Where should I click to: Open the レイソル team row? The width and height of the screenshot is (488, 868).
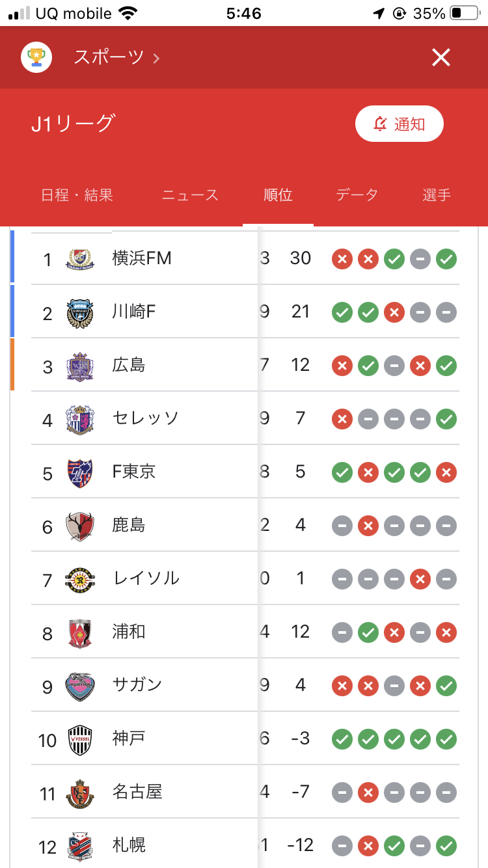(146, 578)
